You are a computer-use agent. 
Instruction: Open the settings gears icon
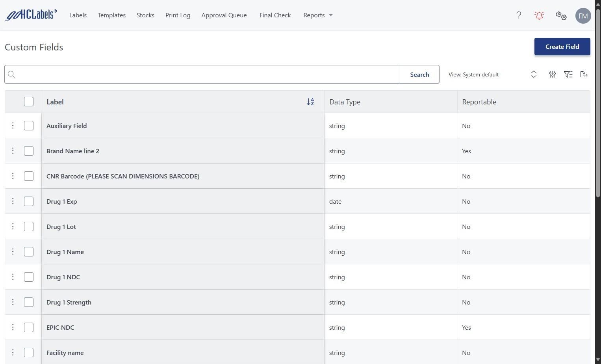pos(561,15)
